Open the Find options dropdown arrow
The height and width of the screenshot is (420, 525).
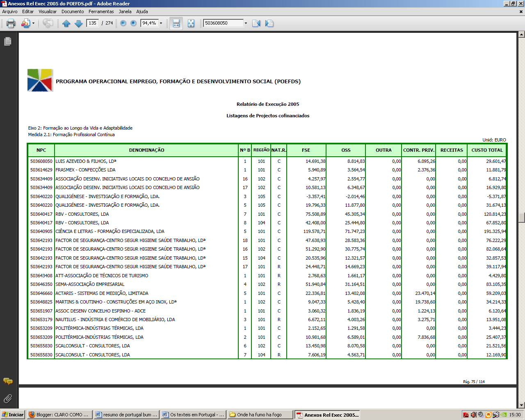tap(246, 23)
